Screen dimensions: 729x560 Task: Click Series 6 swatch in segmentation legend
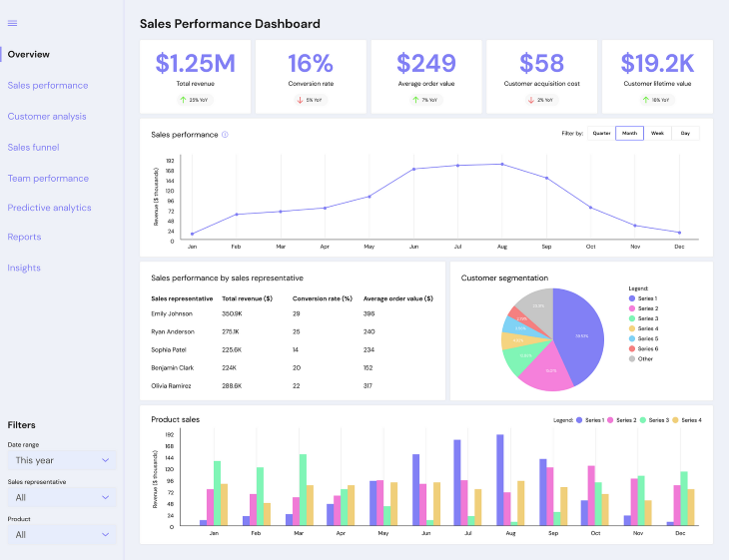click(632, 348)
